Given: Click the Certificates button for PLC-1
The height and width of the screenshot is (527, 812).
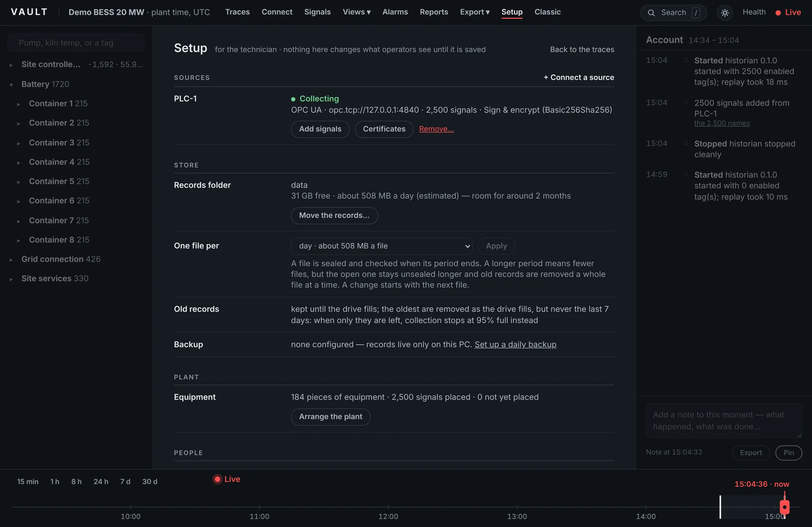Looking at the screenshot, I should pyautogui.click(x=384, y=129).
